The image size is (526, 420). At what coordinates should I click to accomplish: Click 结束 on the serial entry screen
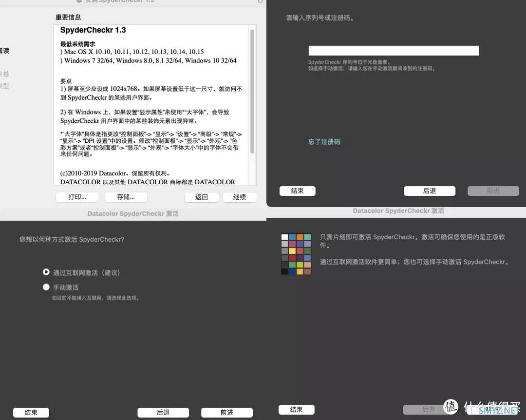[x=297, y=191]
